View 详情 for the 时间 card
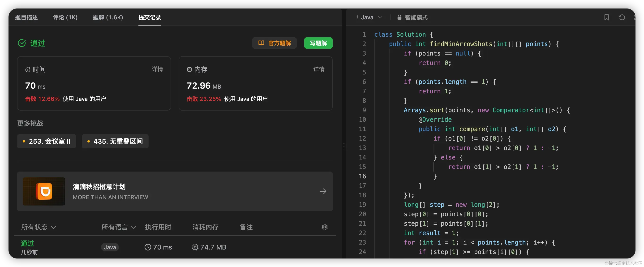Screen dimensions: 644x267 point(157,69)
